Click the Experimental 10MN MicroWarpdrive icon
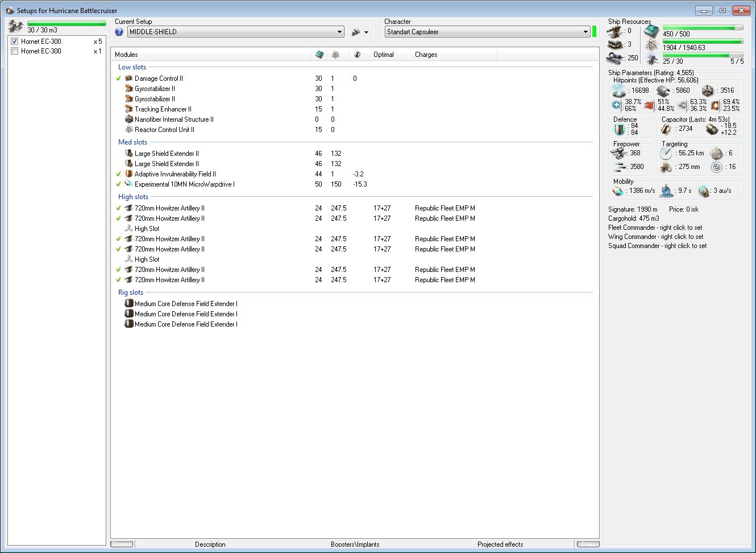756x553 pixels. coord(129,184)
